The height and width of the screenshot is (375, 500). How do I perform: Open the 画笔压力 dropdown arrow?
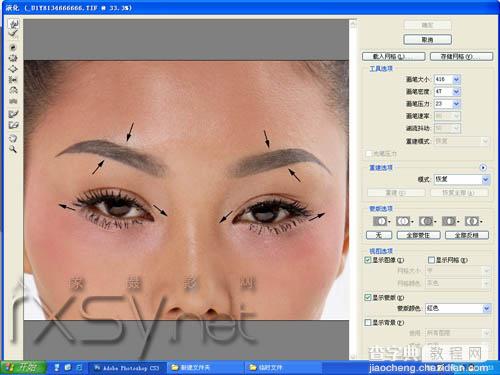point(456,104)
